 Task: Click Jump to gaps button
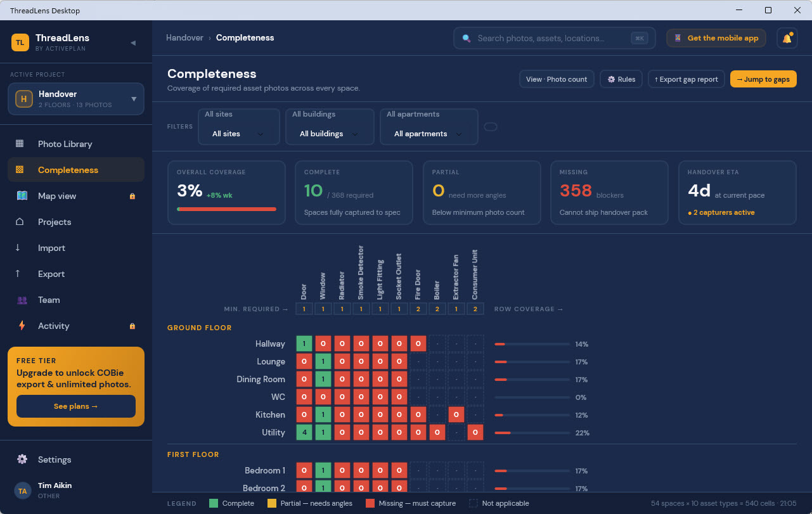pos(763,79)
